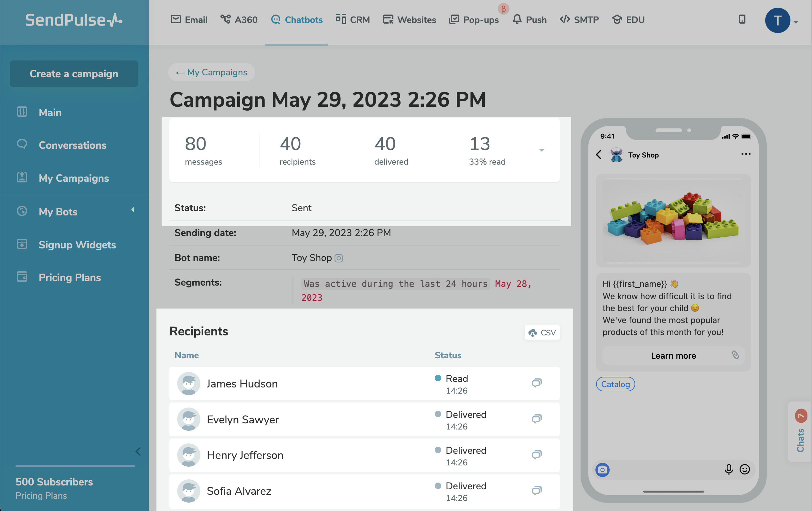
Task: Download recipients as CSV
Action: tap(542, 332)
